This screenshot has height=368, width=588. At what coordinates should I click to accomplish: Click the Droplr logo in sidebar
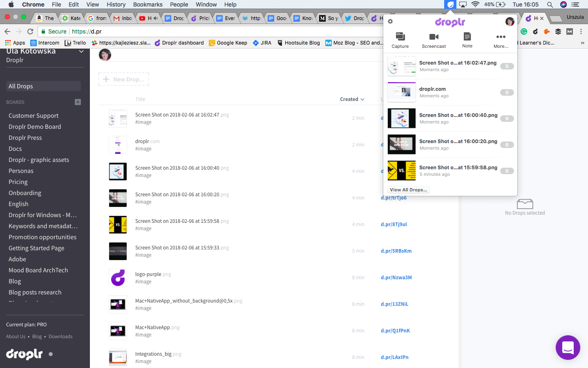point(25,354)
